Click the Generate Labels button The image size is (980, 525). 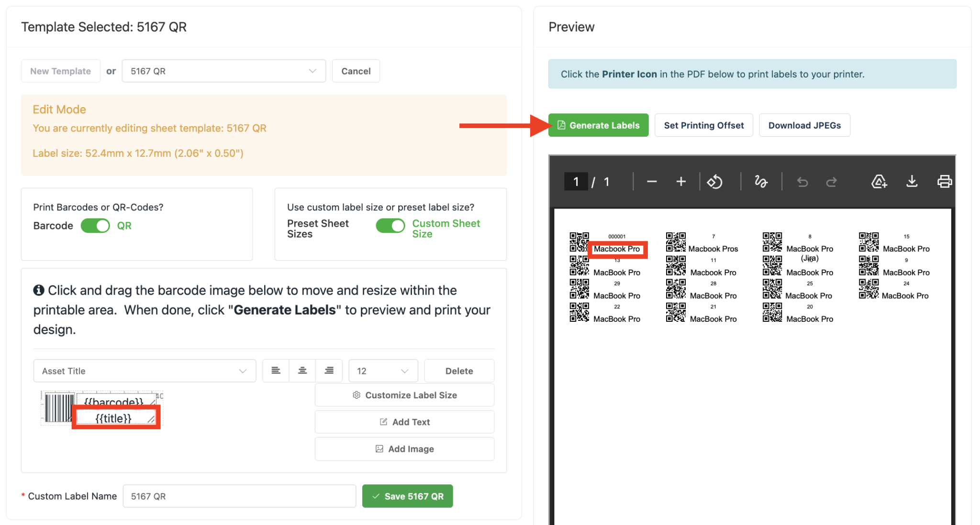598,125
